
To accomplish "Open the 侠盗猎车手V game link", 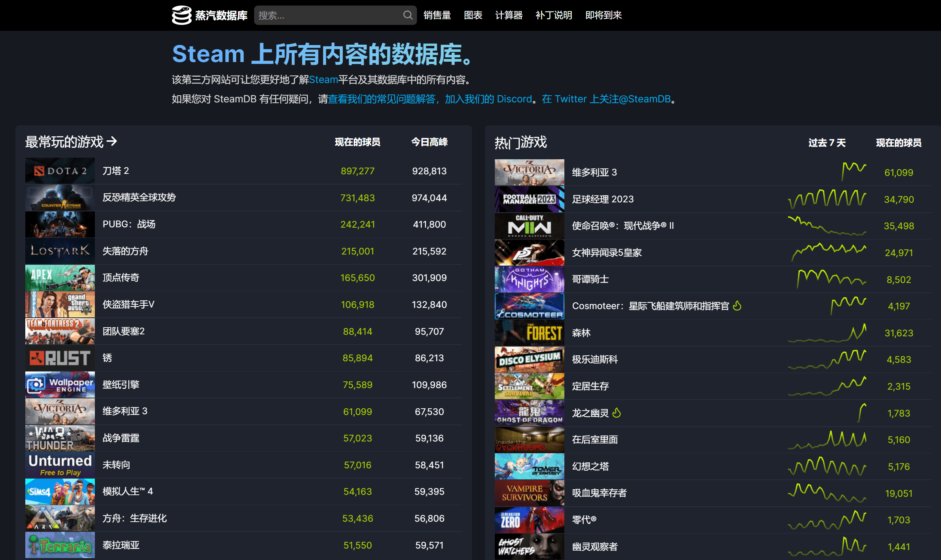I will (128, 304).
